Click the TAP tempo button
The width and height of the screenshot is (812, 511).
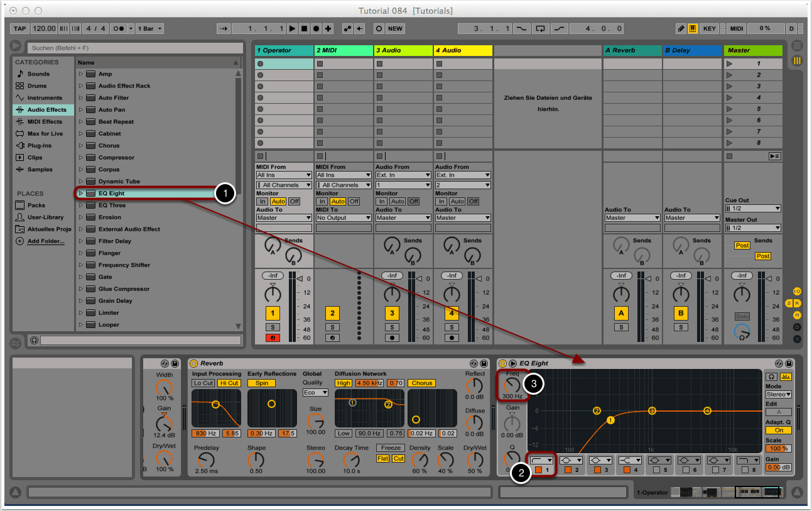click(x=20, y=29)
